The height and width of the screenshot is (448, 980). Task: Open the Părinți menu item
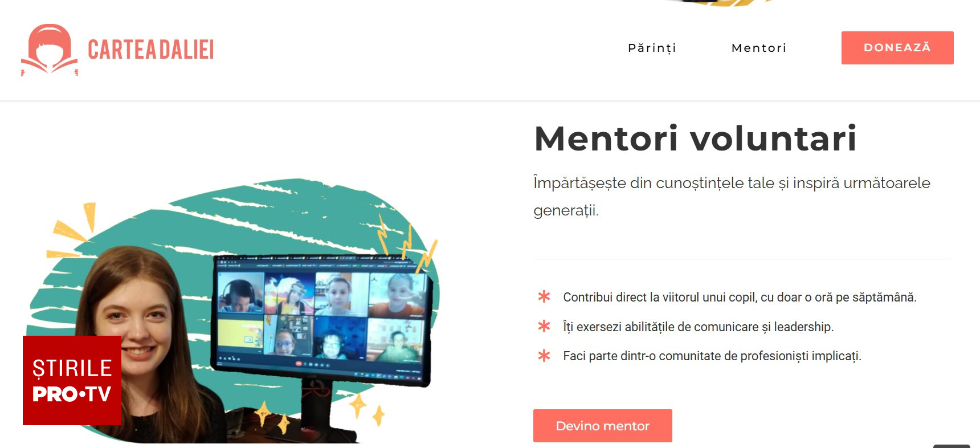(x=652, y=48)
